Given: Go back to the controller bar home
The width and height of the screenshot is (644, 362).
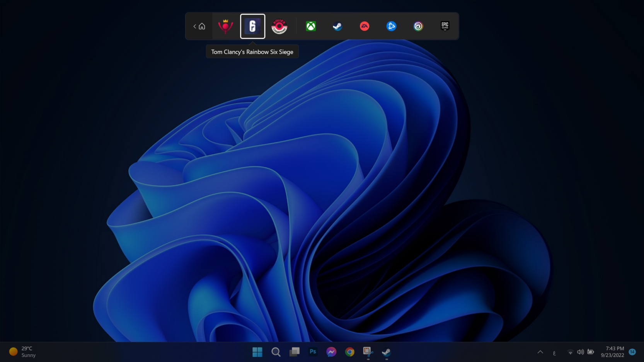Looking at the screenshot, I should 199,26.
